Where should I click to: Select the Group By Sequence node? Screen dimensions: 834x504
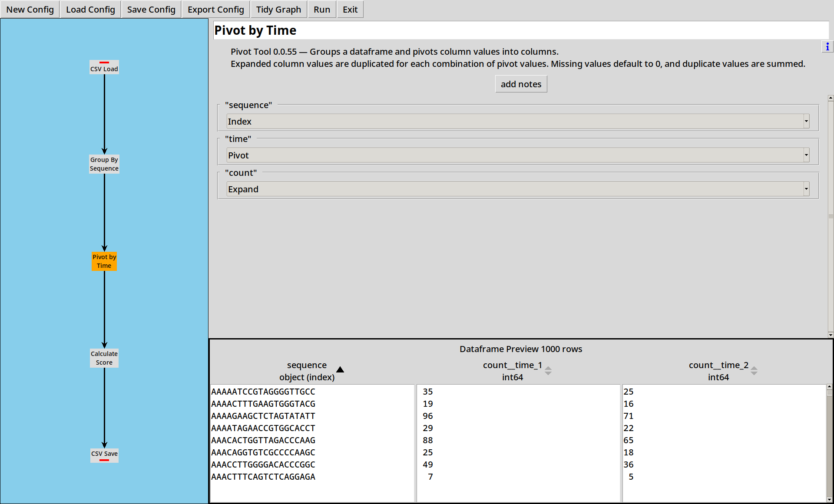pyautogui.click(x=104, y=164)
